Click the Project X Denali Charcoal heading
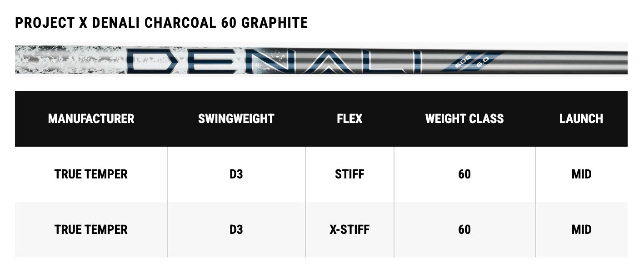This screenshot has width=644, height=277. click(161, 23)
